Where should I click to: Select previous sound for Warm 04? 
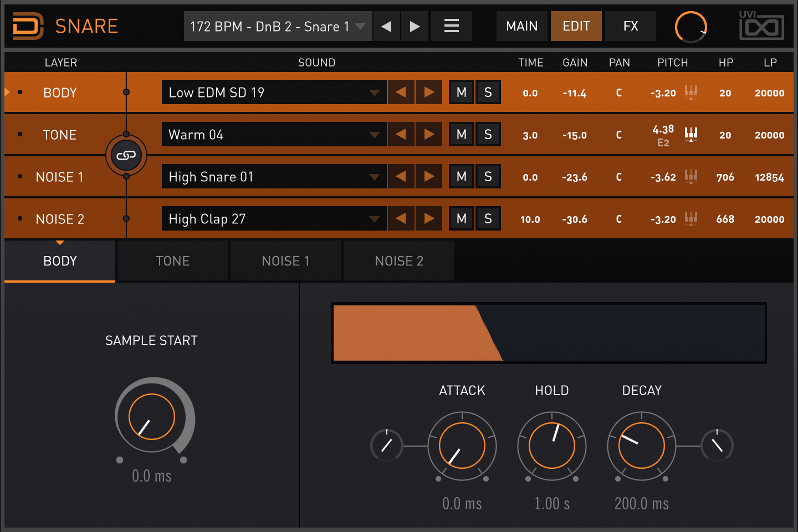[x=401, y=135]
